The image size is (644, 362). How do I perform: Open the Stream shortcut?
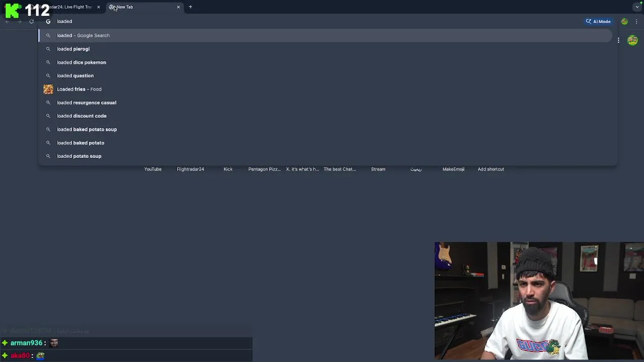pos(378,169)
